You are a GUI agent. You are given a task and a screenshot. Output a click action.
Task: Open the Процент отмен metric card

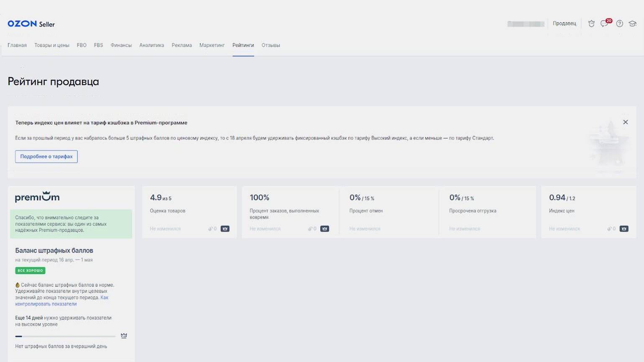coord(389,212)
